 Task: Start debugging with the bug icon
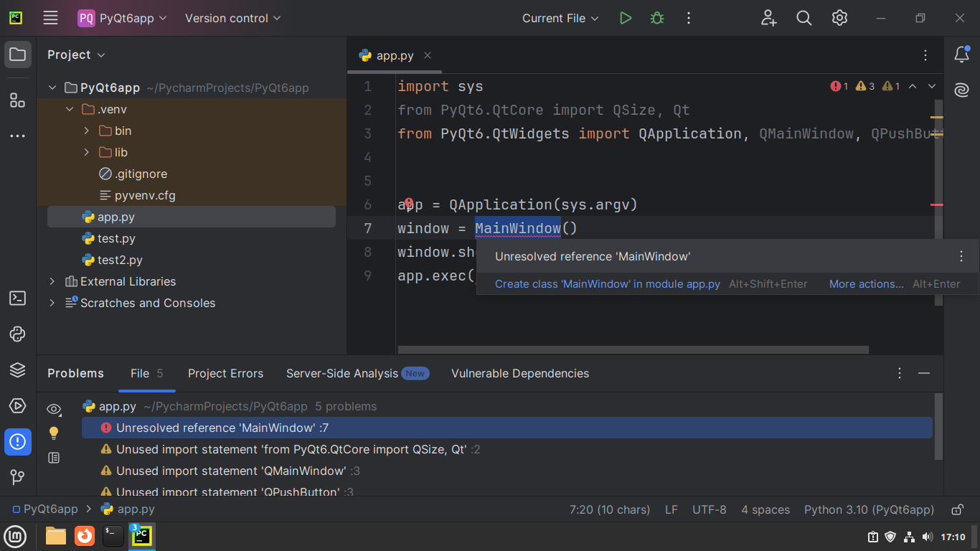coord(657,18)
